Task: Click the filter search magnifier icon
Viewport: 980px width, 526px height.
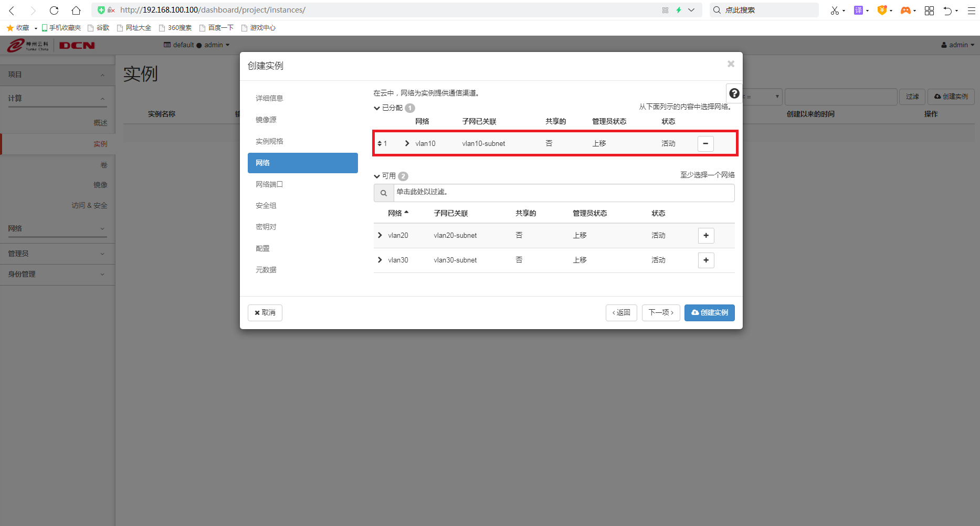Action: point(384,193)
